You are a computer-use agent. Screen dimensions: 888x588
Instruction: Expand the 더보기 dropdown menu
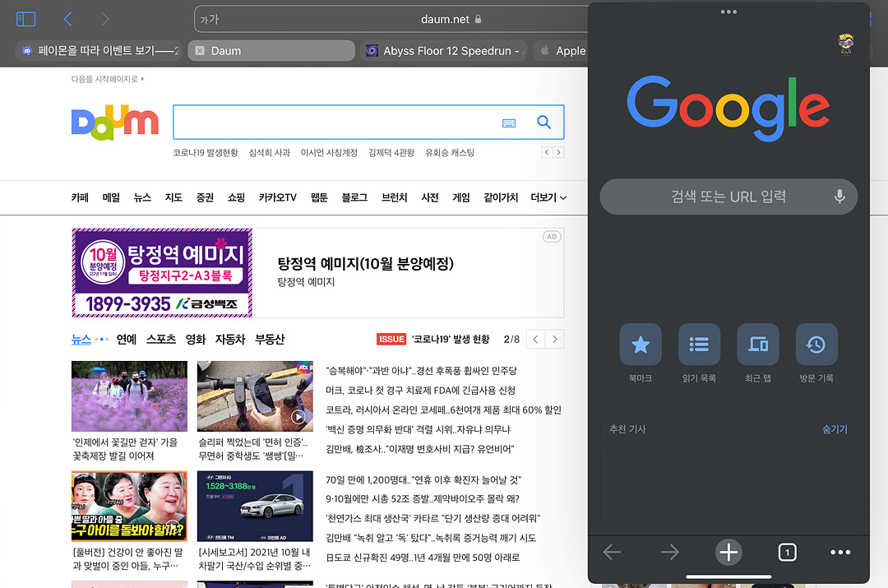tap(548, 197)
